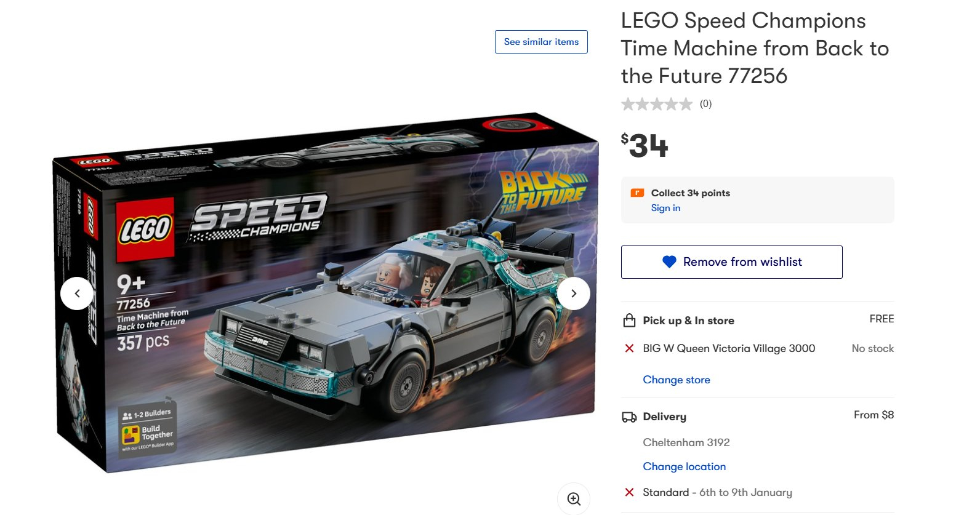Sign in to collect points

665,208
